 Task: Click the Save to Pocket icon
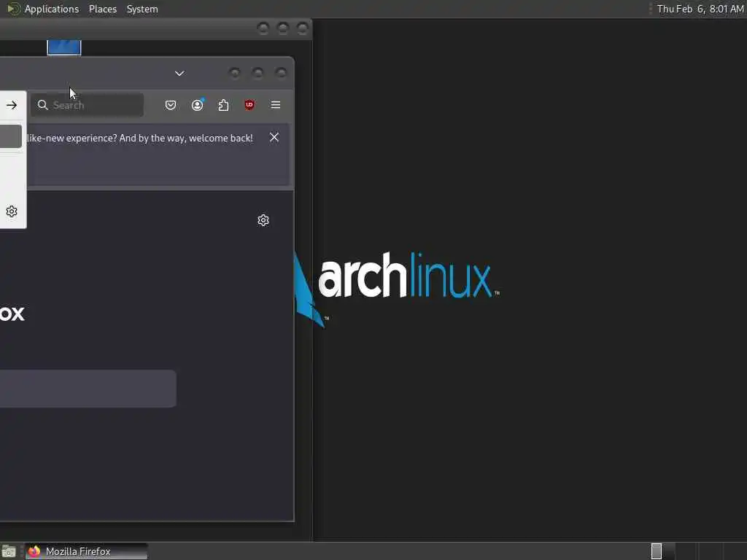coord(171,105)
